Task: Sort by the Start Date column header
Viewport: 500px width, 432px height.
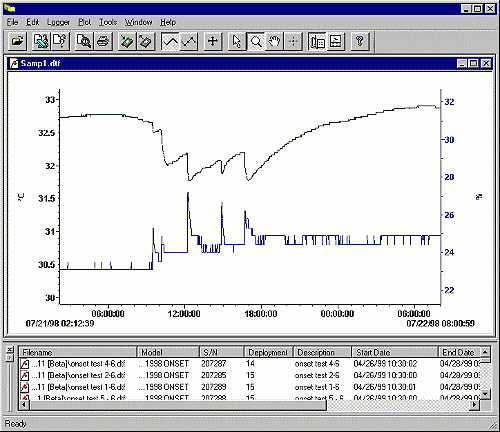Action: click(x=395, y=352)
